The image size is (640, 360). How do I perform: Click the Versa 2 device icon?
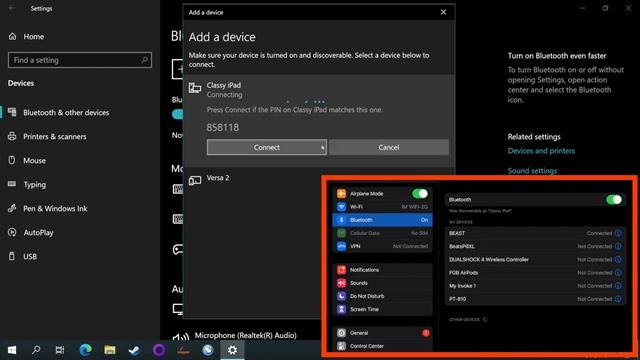click(195, 180)
